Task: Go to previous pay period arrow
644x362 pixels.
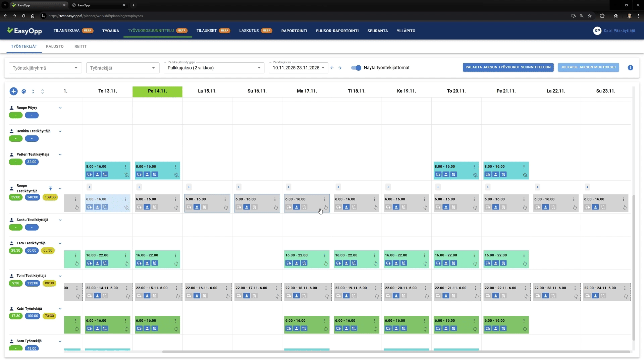Action: pyautogui.click(x=332, y=68)
